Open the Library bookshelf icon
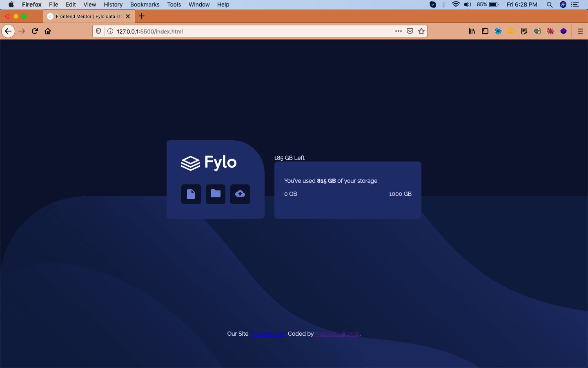This screenshot has height=368, width=588. [472, 31]
